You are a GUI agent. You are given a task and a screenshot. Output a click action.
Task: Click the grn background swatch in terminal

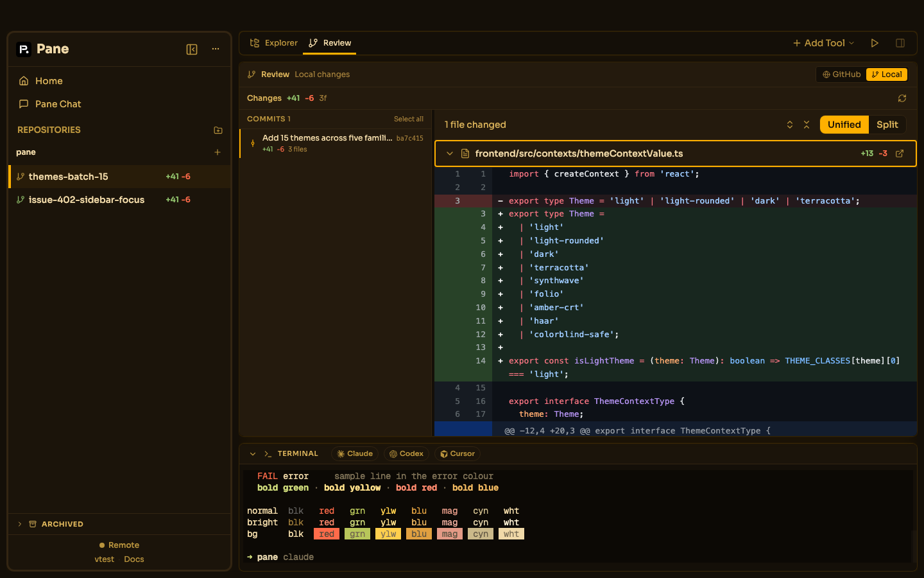click(x=357, y=534)
